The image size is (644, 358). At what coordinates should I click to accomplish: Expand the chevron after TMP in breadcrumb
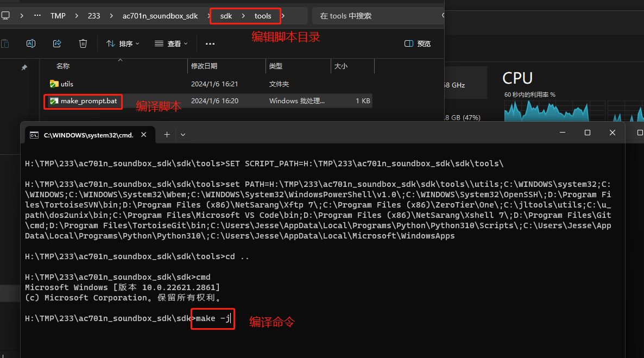(77, 16)
